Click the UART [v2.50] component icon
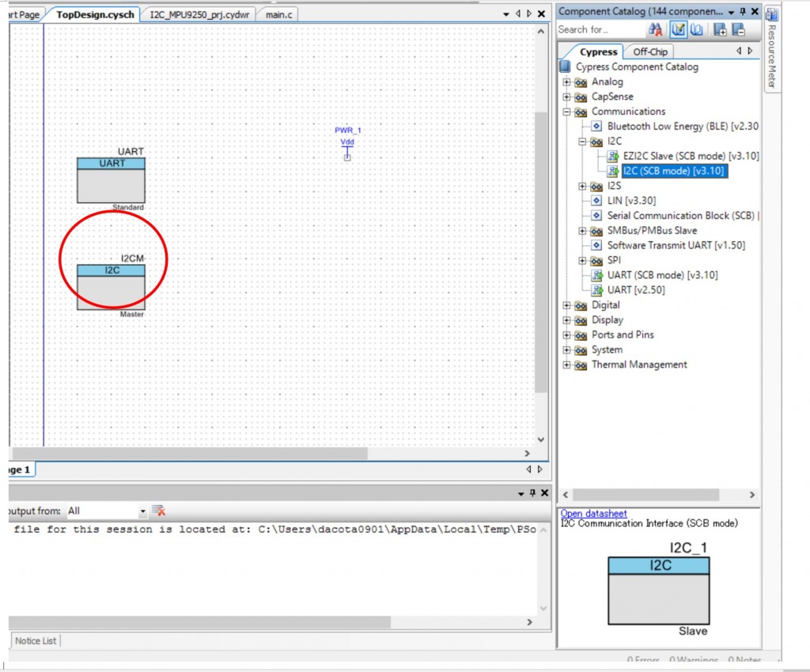Viewport: 810px width, 672px height. pos(597,290)
